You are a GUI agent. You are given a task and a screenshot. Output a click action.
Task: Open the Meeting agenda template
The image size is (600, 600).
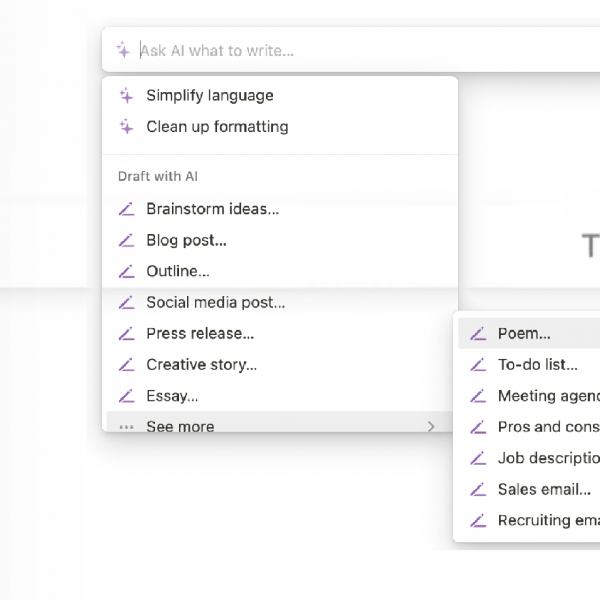pyautogui.click(x=548, y=396)
